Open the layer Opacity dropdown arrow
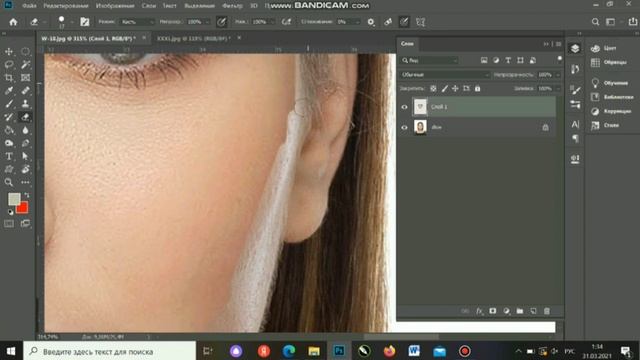The image size is (640, 360). pos(558,75)
